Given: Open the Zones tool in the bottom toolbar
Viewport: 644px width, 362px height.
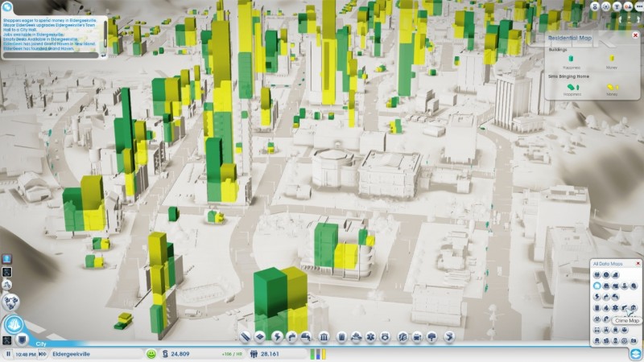Looking at the screenshot, I should [x=260, y=337].
